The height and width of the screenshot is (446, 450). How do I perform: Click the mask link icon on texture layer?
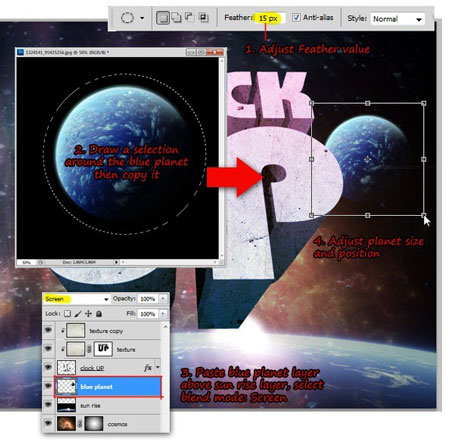[x=89, y=349]
